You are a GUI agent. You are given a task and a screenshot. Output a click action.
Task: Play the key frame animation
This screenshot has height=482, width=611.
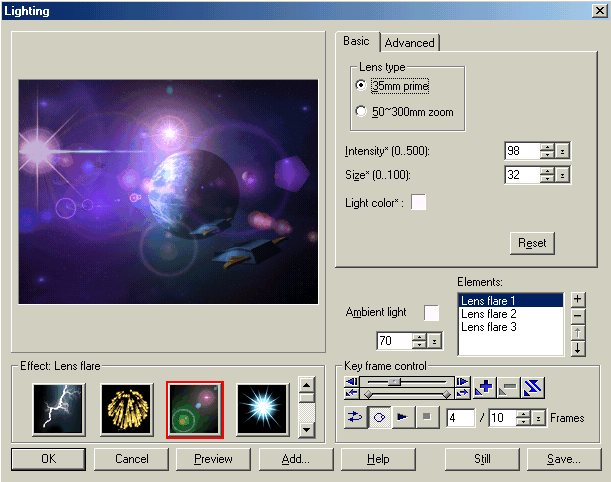coord(403,417)
